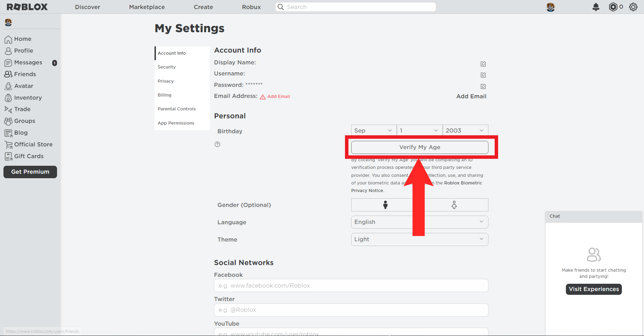Click the YouTube URL input field

(351, 332)
